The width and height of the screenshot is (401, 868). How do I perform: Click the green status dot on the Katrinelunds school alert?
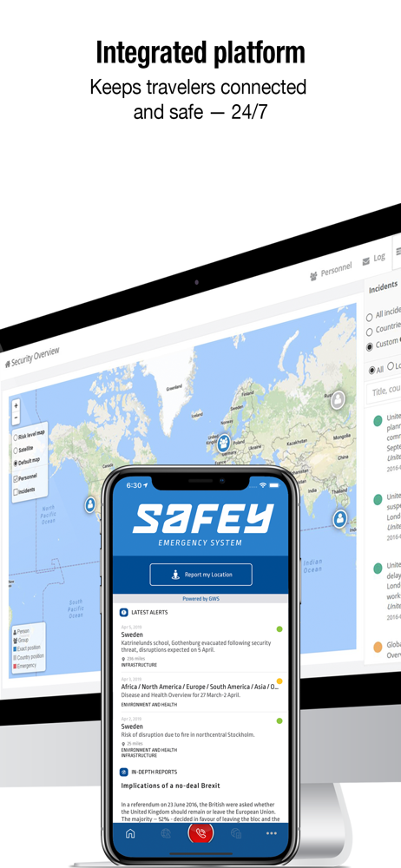[279, 628]
